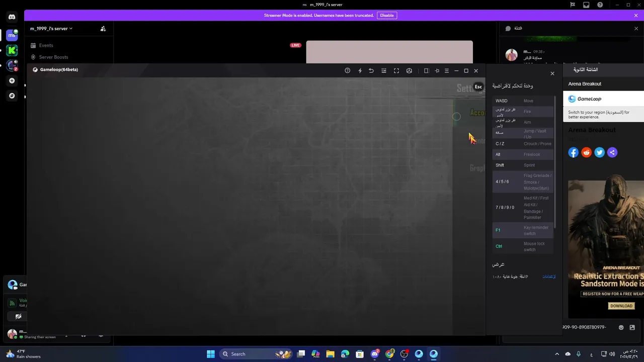
Task: Click the lightning bolt boost icon in Gameloop
Action: tap(360, 70)
